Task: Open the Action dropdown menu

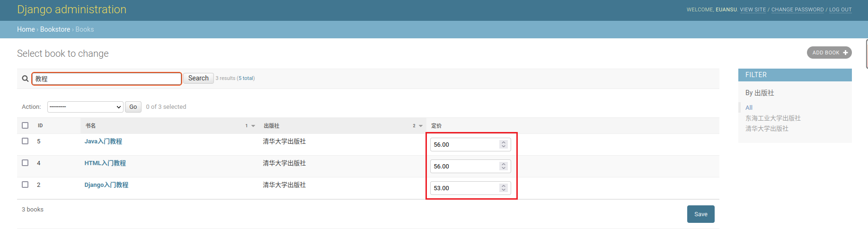Action: (x=85, y=107)
